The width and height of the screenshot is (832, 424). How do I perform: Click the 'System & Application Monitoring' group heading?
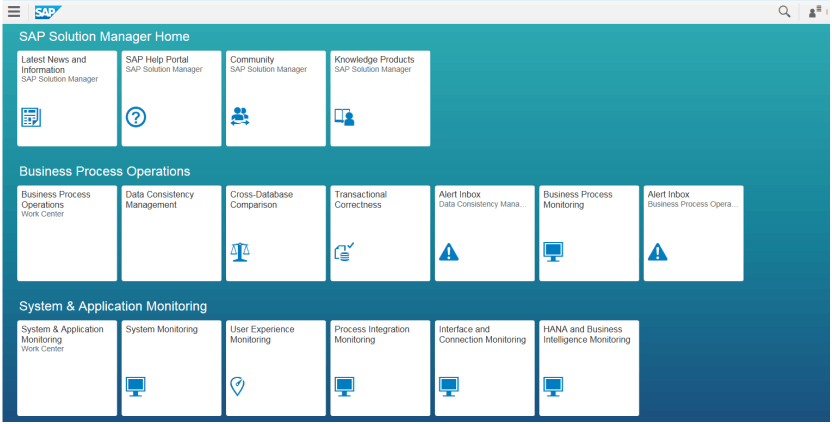[x=113, y=306]
